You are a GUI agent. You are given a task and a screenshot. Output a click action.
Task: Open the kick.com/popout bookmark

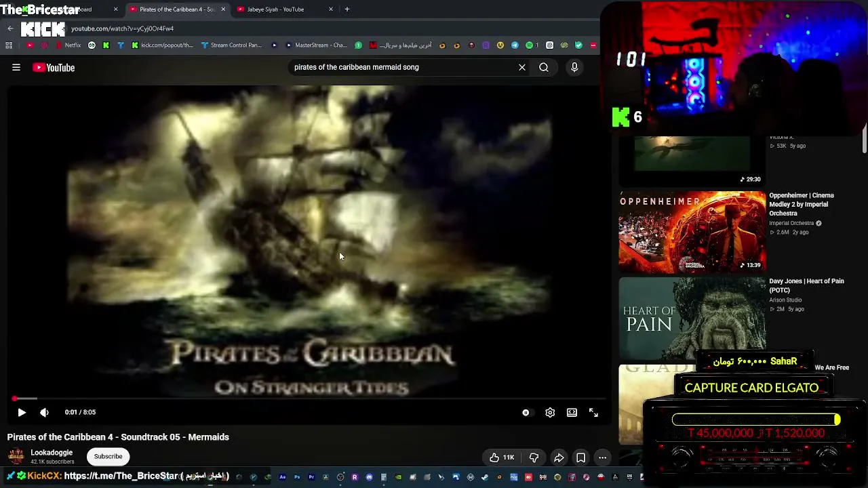(x=163, y=45)
